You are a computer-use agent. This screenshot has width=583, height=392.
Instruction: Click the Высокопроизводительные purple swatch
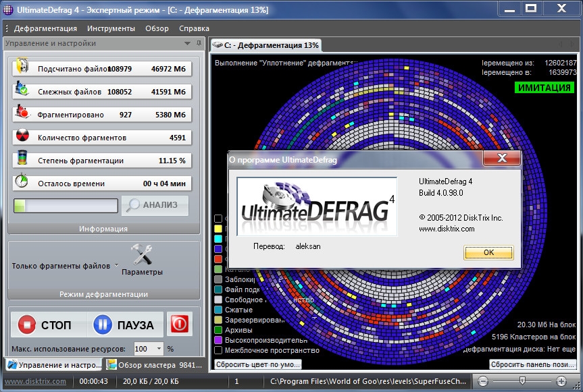218,339
